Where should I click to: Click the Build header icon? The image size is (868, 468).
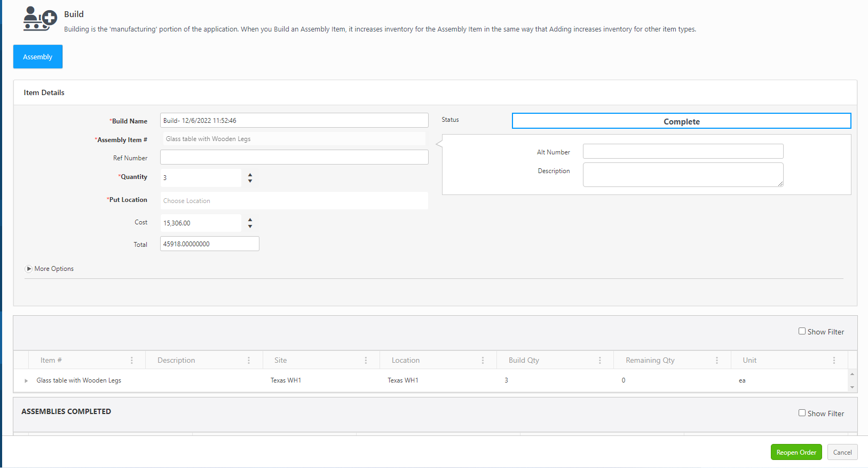40,19
